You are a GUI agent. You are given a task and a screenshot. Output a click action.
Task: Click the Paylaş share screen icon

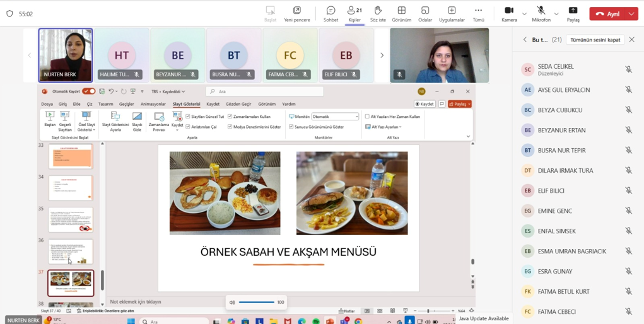(x=573, y=13)
